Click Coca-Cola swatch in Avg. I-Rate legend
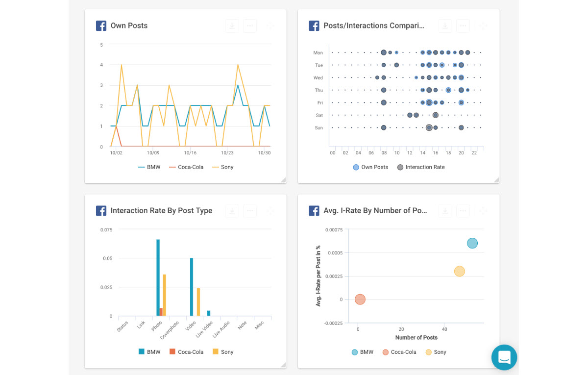This screenshot has width=588, height=375. (386, 352)
